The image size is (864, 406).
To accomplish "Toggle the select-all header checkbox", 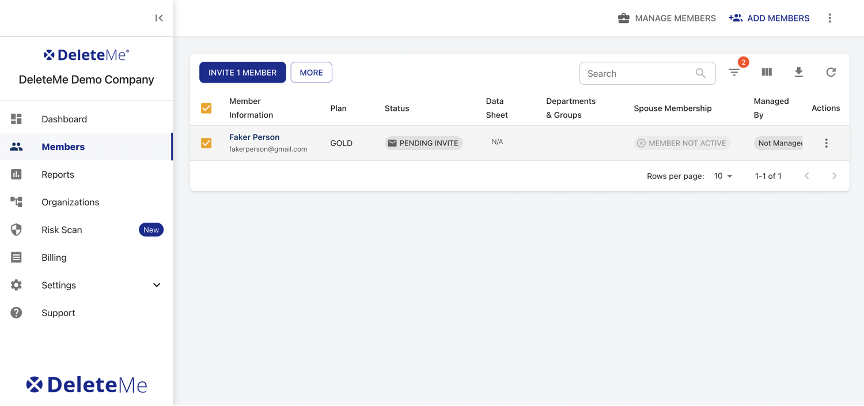I will tap(207, 108).
